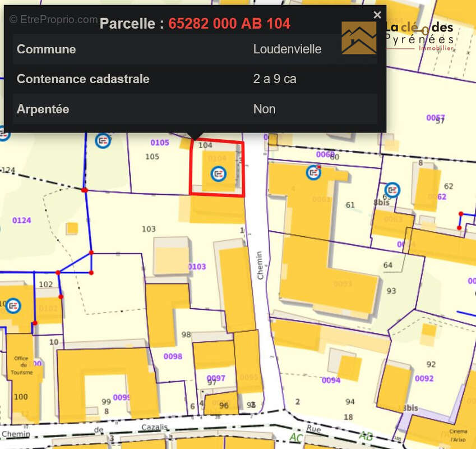
Task: Click the blue marker below parcel 60
Action: [x=314, y=172]
